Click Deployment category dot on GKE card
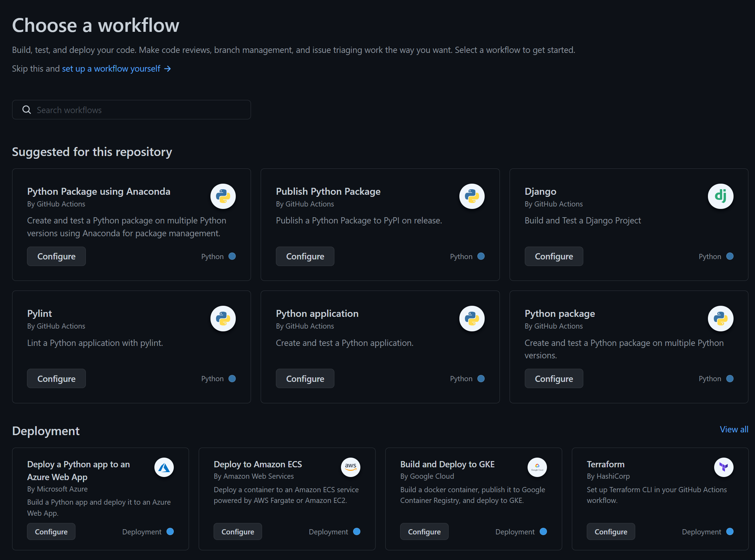This screenshot has width=755, height=560. [543, 532]
